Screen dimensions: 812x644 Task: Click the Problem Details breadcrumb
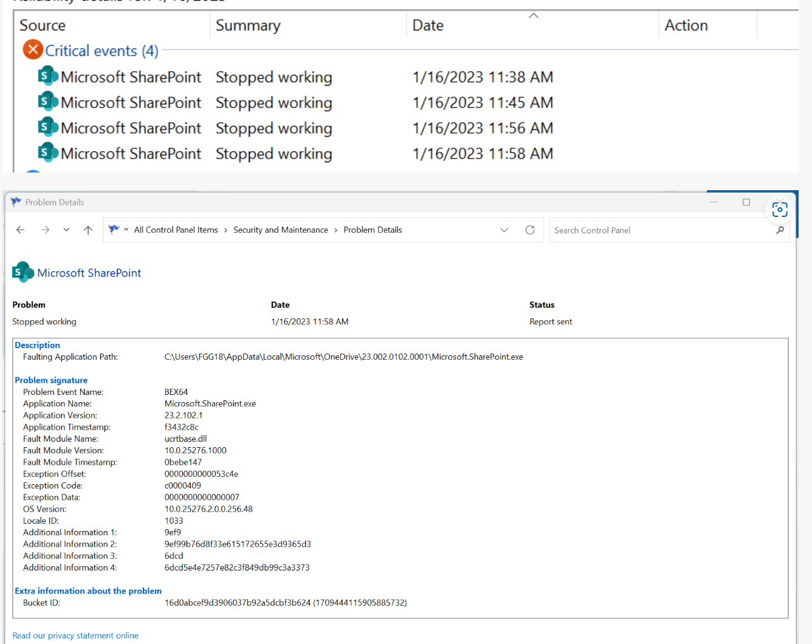coord(373,230)
